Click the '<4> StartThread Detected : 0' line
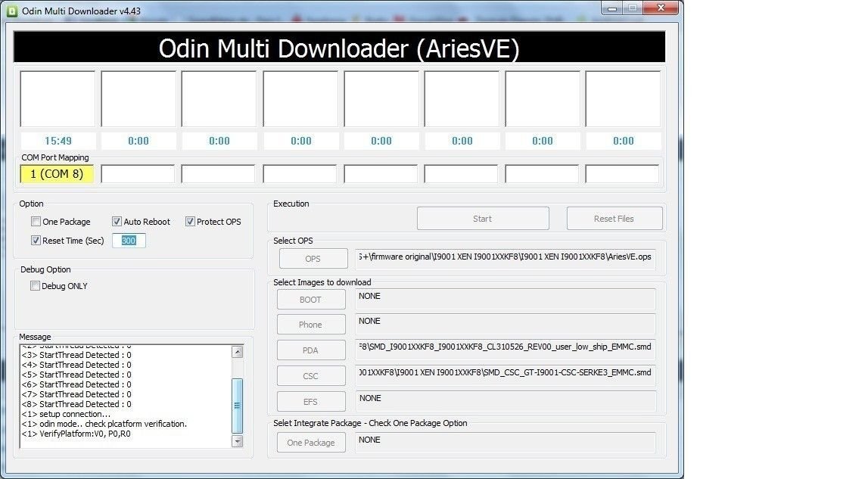The image size is (868, 479). pyautogui.click(x=76, y=365)
